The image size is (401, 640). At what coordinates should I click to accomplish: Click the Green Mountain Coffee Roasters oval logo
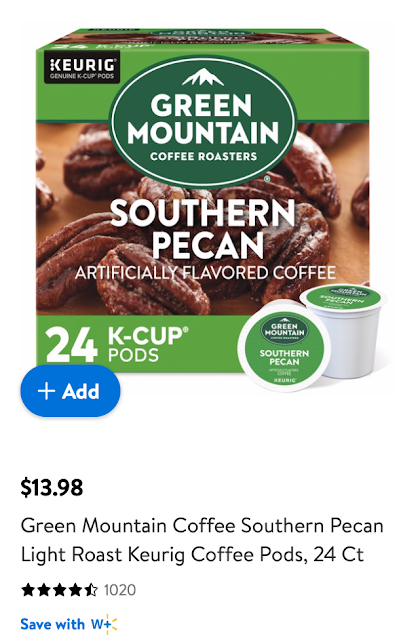(203, 121)
